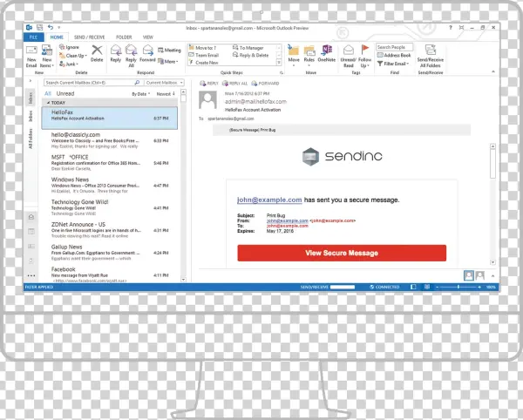Collapse the TODAY group
Viewport: 523px width, 420px height.
(x=48, y=103)
